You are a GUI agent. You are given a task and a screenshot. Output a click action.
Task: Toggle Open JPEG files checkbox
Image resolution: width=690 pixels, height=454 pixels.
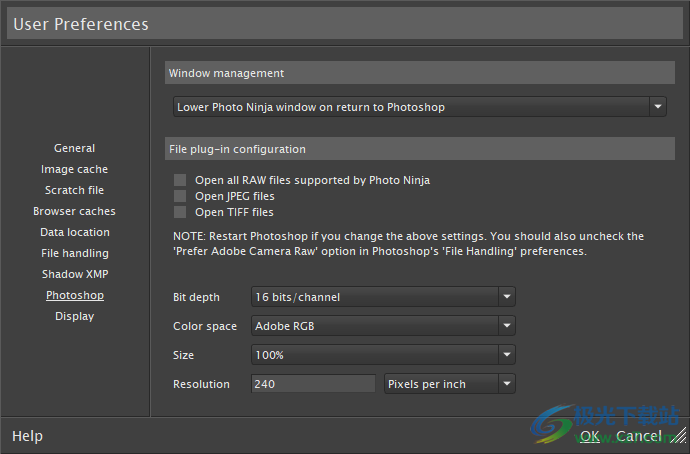(180, 196)
